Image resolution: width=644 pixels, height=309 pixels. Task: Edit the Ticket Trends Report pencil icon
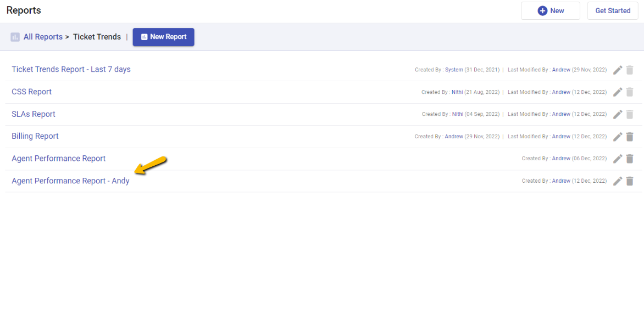[618, 70]
